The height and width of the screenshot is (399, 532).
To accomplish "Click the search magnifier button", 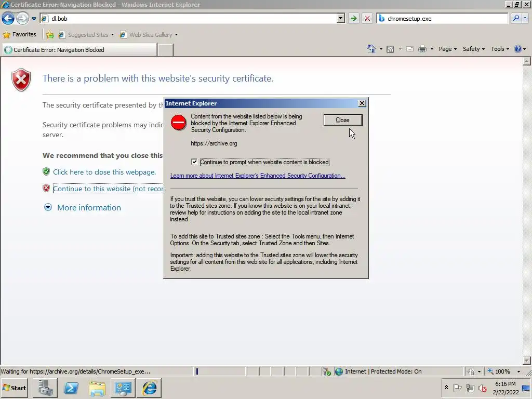I will [516, 18].
